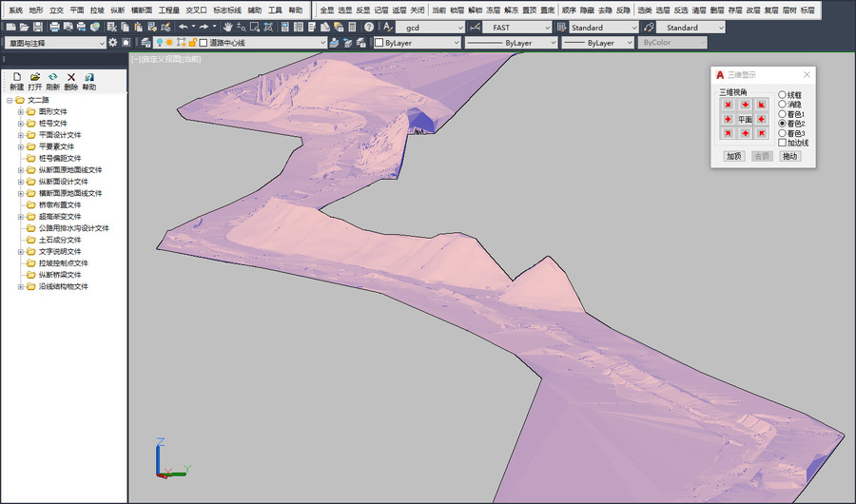Open the 交叉口 menu

tap(197, 10)
